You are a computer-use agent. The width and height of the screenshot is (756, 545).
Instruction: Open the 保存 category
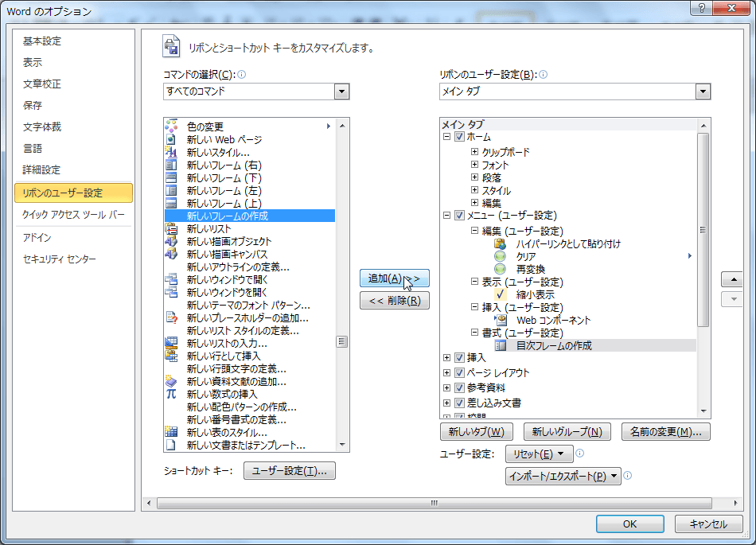tap(33, 105)
